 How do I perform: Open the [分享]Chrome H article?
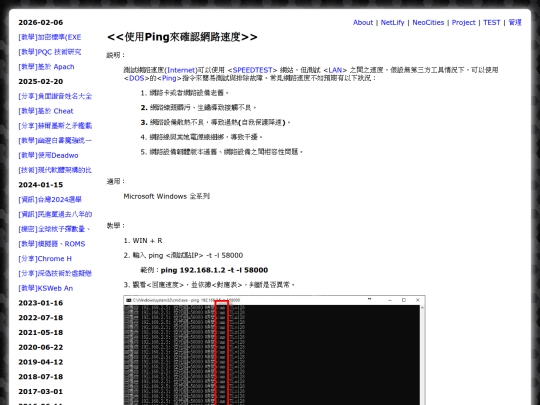click(x=45, y=259)
